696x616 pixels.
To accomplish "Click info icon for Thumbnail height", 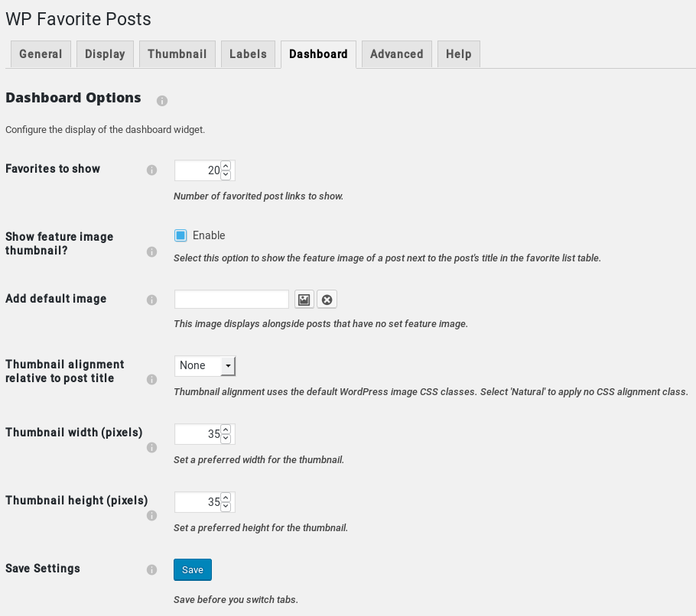I will 151,515.
